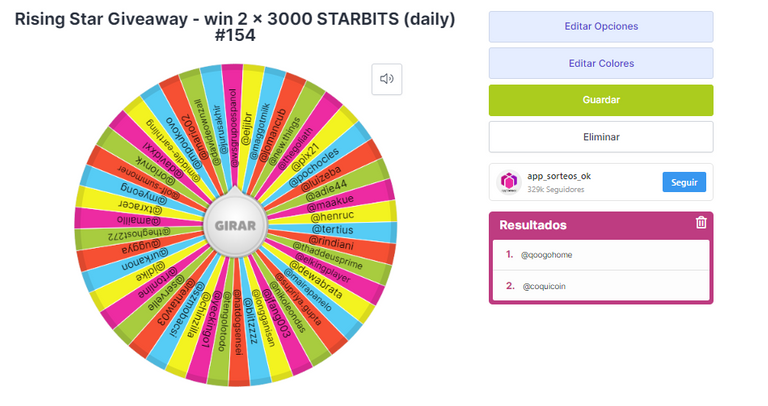The height and width of the screenshot is (406, 768).
Task: Select the first result @qoogohome
Action: tap(601, 255)
